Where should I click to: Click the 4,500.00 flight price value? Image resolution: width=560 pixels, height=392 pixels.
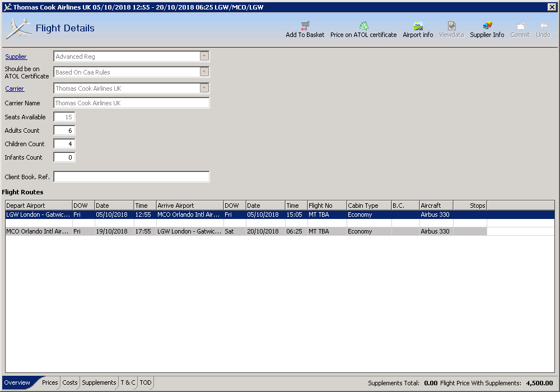[539, 383]
